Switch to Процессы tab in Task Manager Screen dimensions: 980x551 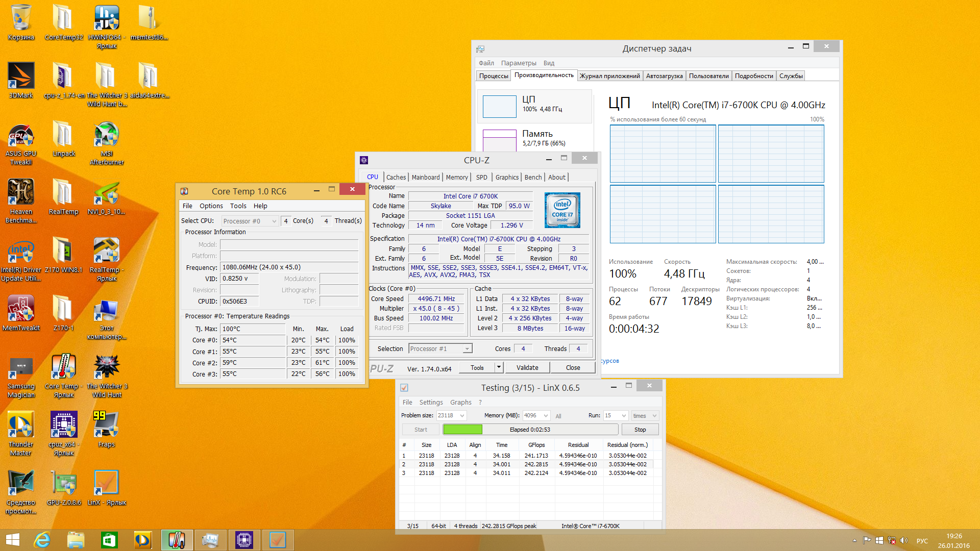pos(493,76)
